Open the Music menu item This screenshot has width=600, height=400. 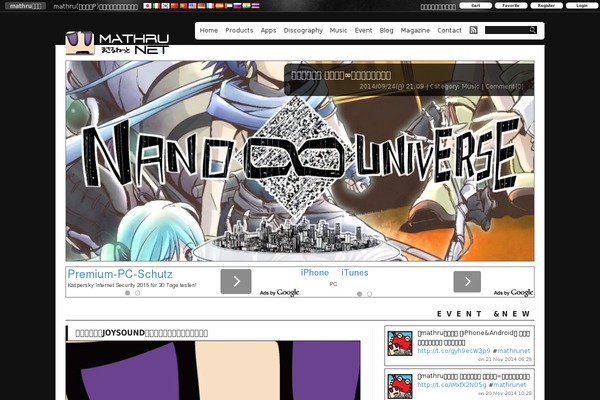[338, 30]
